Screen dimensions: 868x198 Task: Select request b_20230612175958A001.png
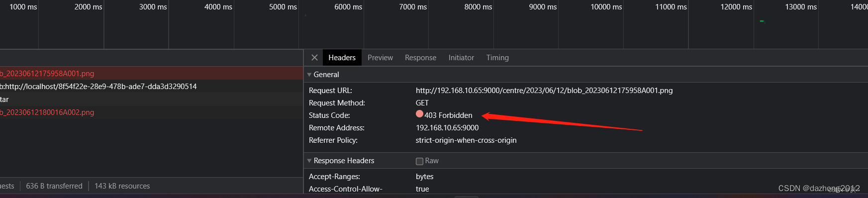pyautogui.click(x=151, y=73)
